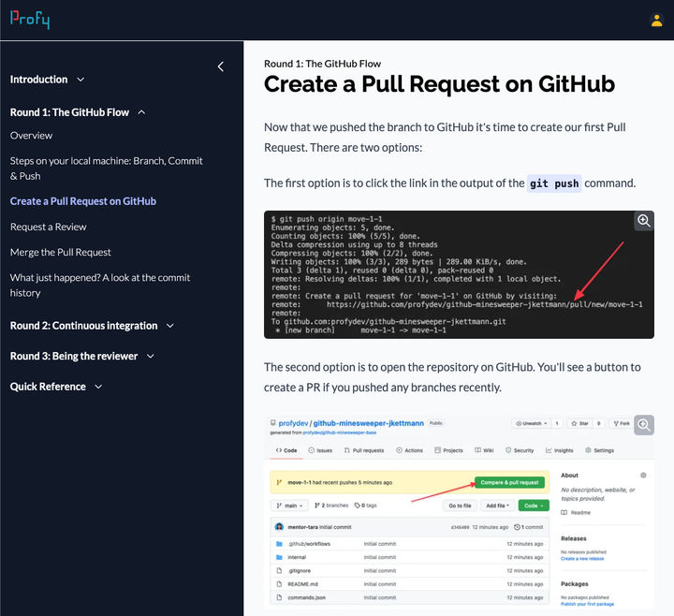Click the main page heading Create a Pull Request on GitHub
The width and height of the screenshot is (674, 616).
(439, 84)
